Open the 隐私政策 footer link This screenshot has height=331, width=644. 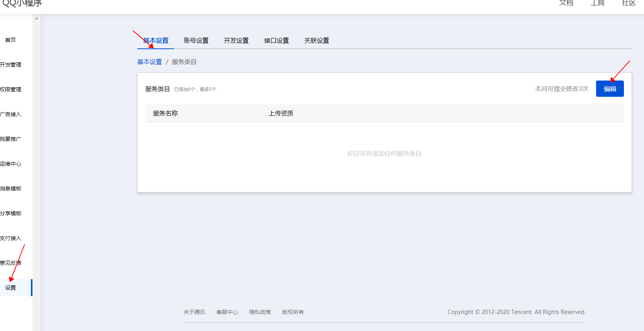pyautogui.click(x=260, y=312)
